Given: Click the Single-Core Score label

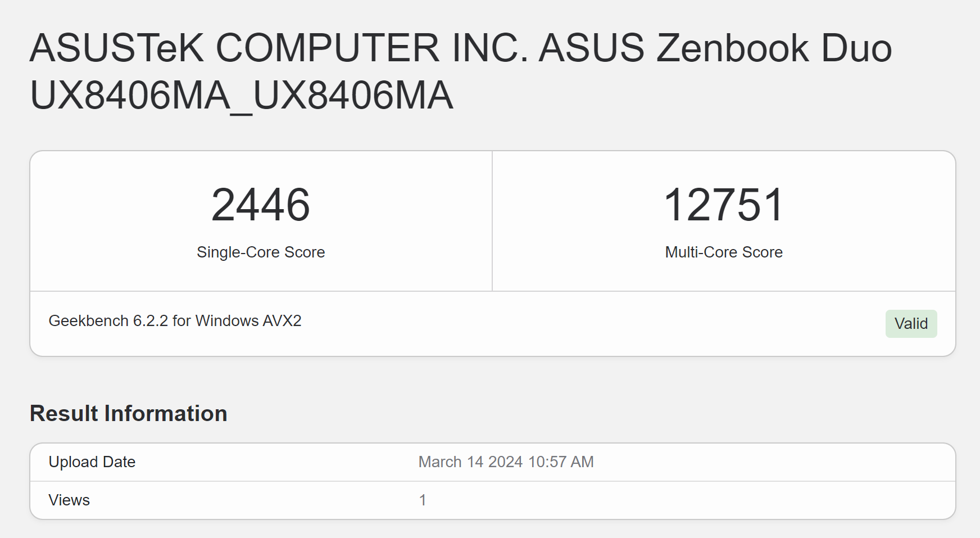Looking at the screenshot, I should (x=261, y=252).
